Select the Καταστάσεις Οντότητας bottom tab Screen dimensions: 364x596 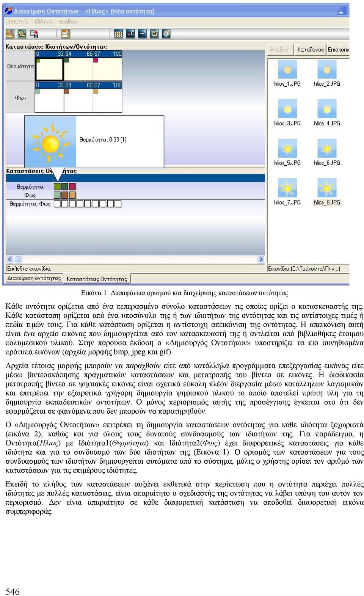[97, 279]
